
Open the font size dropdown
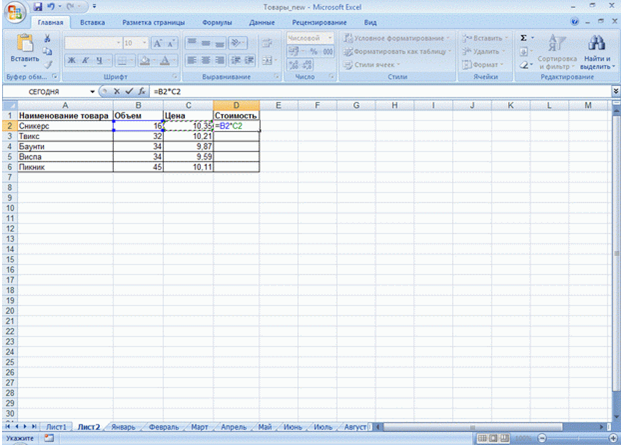pos(144,42)
